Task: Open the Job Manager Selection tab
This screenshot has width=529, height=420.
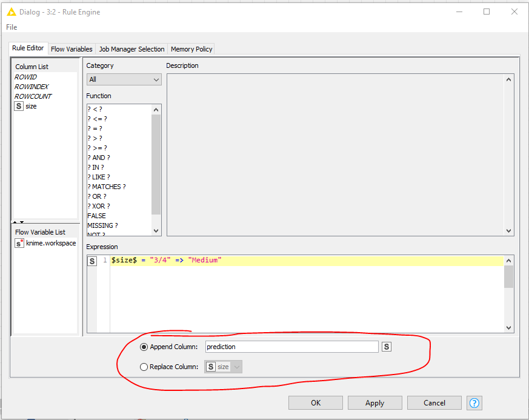Action: pos(131,49)
